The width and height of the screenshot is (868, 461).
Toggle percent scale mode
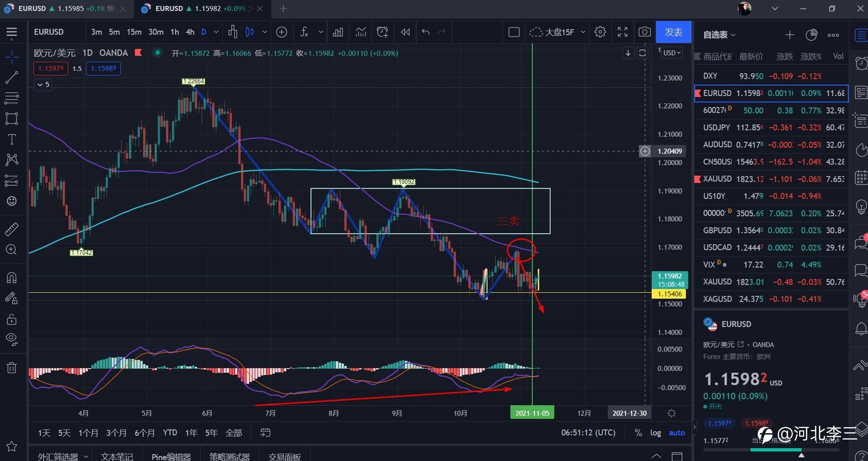click(x=638, y=433)
